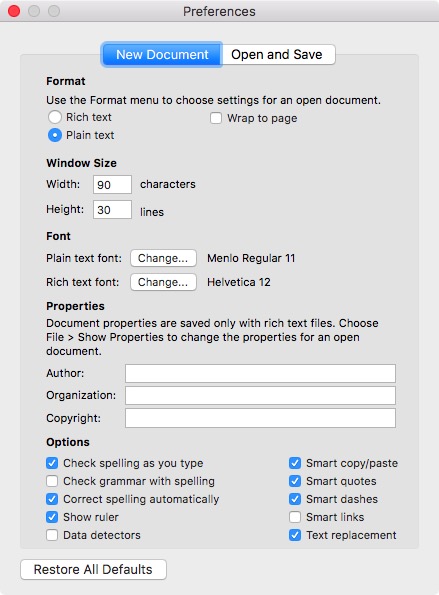Uncheck the Show ruler option

pos(52,517)
